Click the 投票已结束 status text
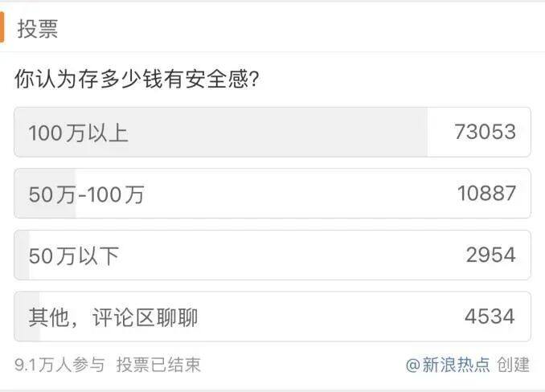The image size is (545, 392). click(x=158, y=365)
